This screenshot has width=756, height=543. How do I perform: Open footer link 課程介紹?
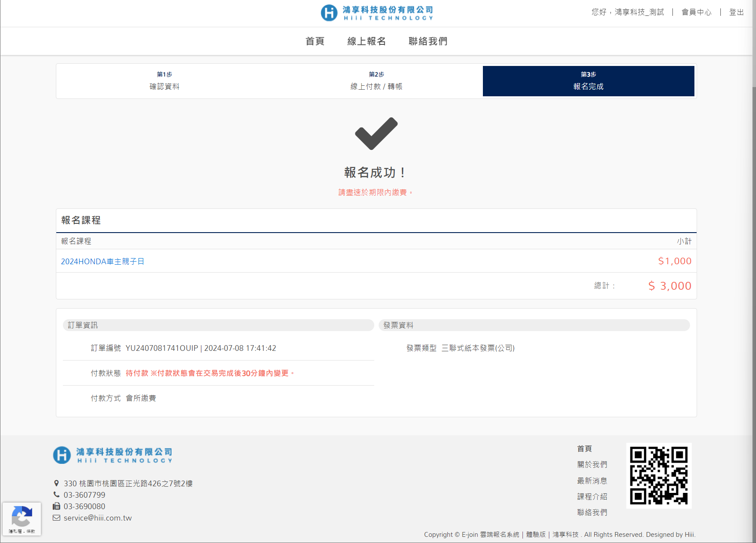(x=592, y=496)
